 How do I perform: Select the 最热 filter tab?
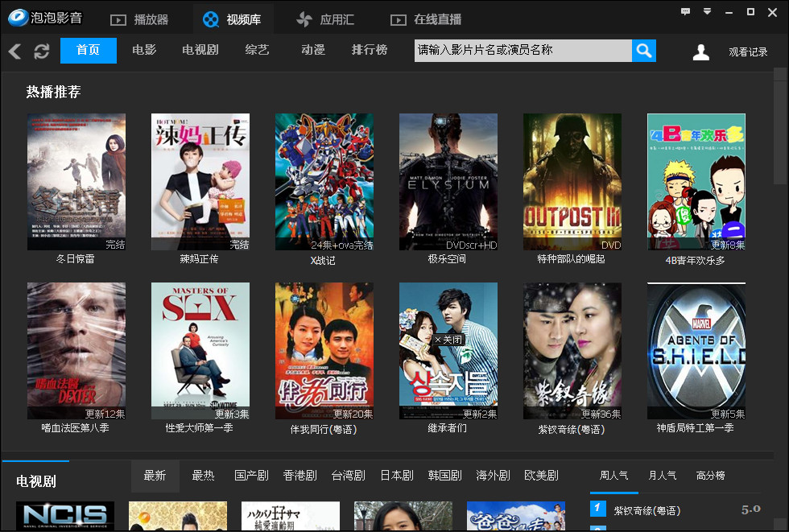coord(203,476)
